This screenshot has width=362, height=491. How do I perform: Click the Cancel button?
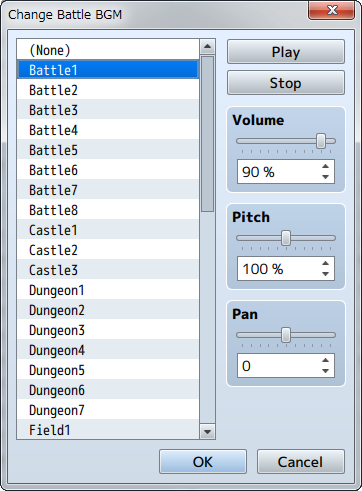click(300, 462)
